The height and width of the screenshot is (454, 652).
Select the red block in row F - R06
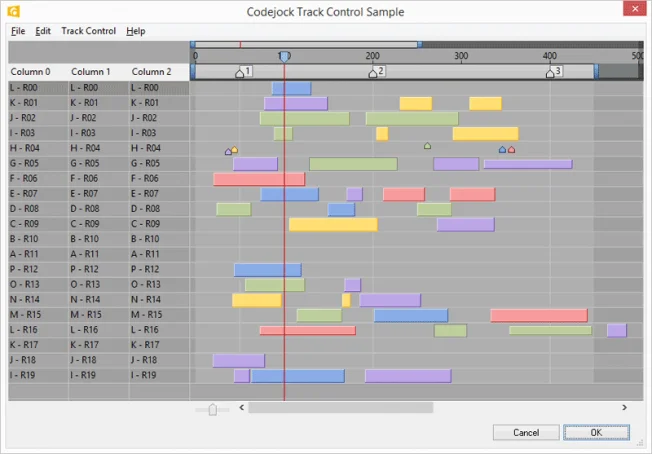click(258, 179)
